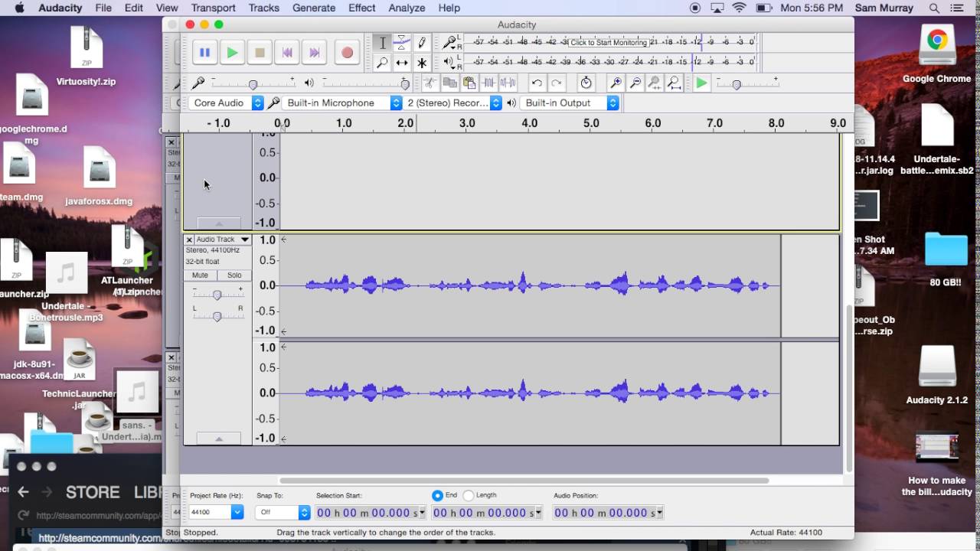Click the Spotlight search icon in menu bar
980x551 pixels.
(934, 8)
